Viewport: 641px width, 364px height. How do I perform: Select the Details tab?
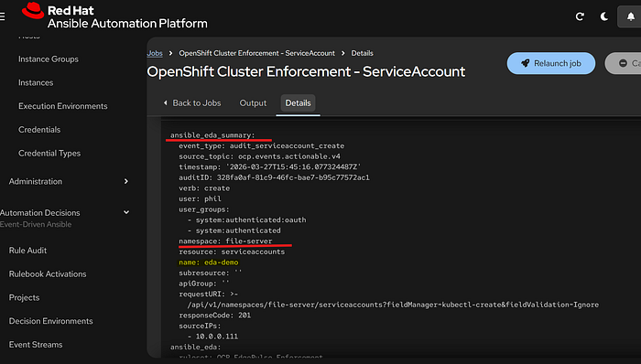tap(298, 103)
